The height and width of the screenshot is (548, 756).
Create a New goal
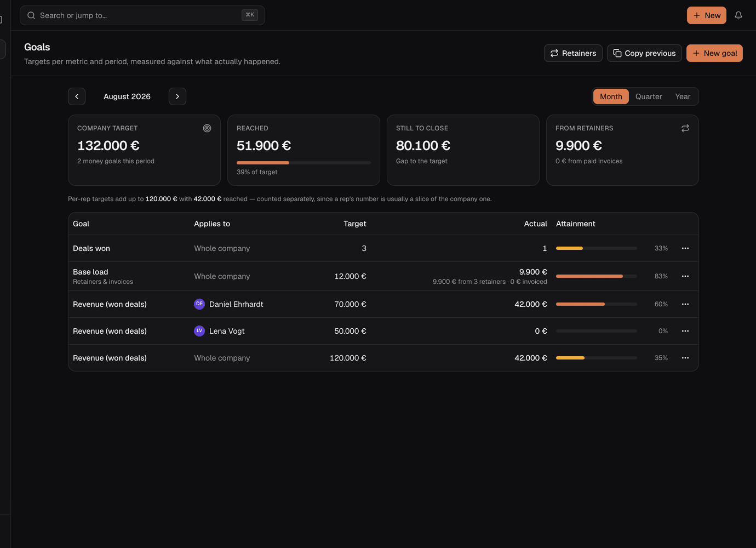(714, 53)
